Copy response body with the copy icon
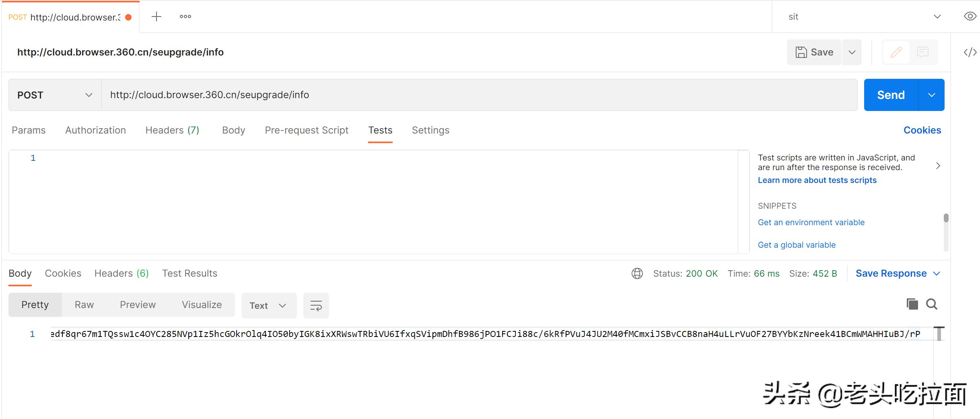 coord(912,304)
